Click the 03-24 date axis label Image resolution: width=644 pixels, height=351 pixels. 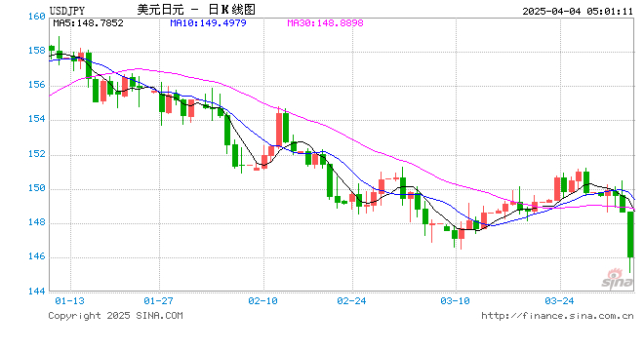[559, 301]
